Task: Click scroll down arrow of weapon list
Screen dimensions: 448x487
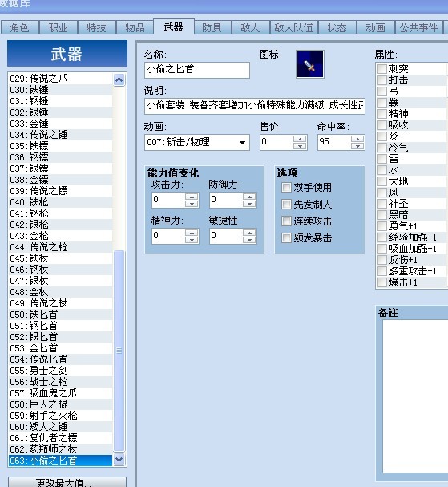Action: (x=119, y=460)
